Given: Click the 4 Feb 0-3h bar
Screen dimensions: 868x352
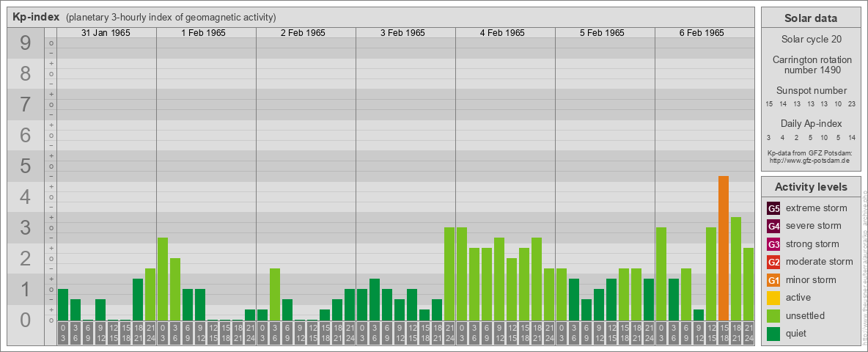Looking at the screenshot, I should (462, 274).
